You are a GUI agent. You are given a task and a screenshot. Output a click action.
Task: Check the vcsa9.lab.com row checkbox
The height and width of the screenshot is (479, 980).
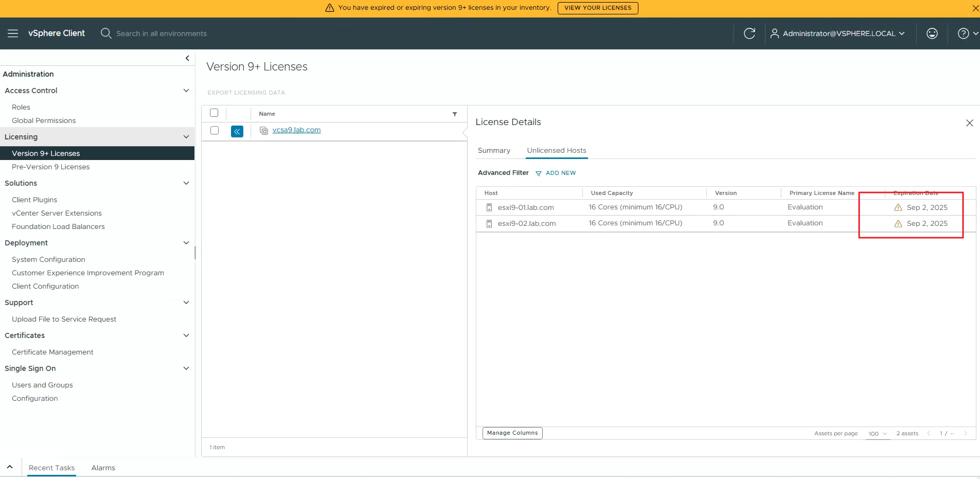coord(215,131)
